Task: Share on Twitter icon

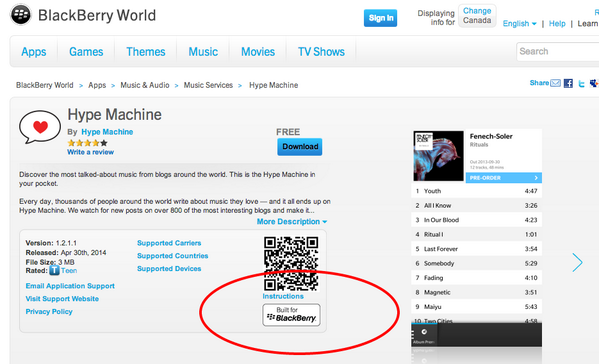Action: point(581,84)
